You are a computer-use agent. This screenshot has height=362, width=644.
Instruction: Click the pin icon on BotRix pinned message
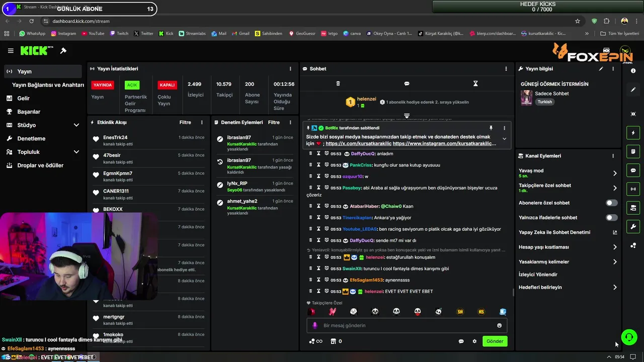[x=491, y=128]
